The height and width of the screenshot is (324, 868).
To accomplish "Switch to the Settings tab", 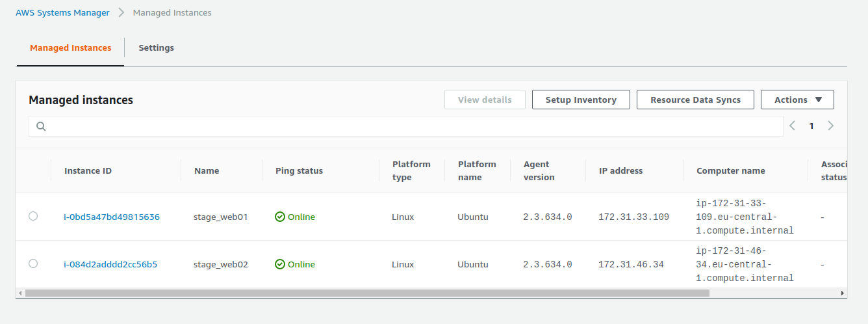I will coord(156,47).
